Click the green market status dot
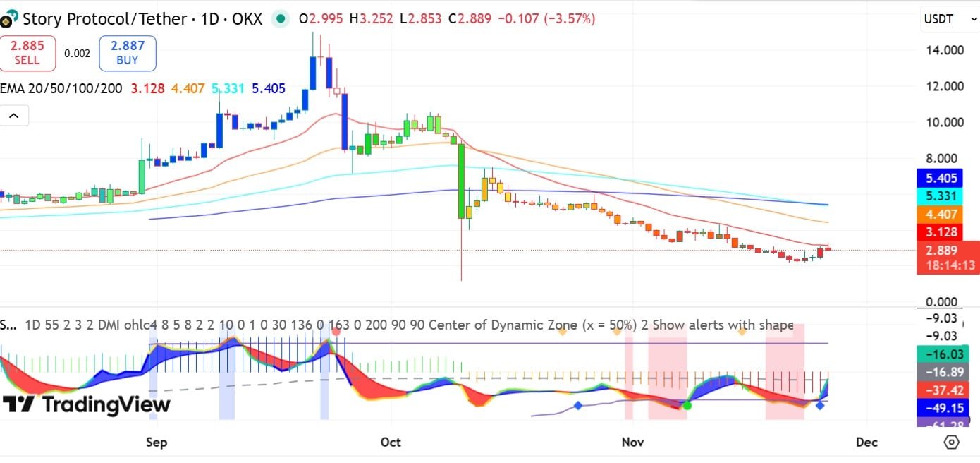 [x=281, y=19]
